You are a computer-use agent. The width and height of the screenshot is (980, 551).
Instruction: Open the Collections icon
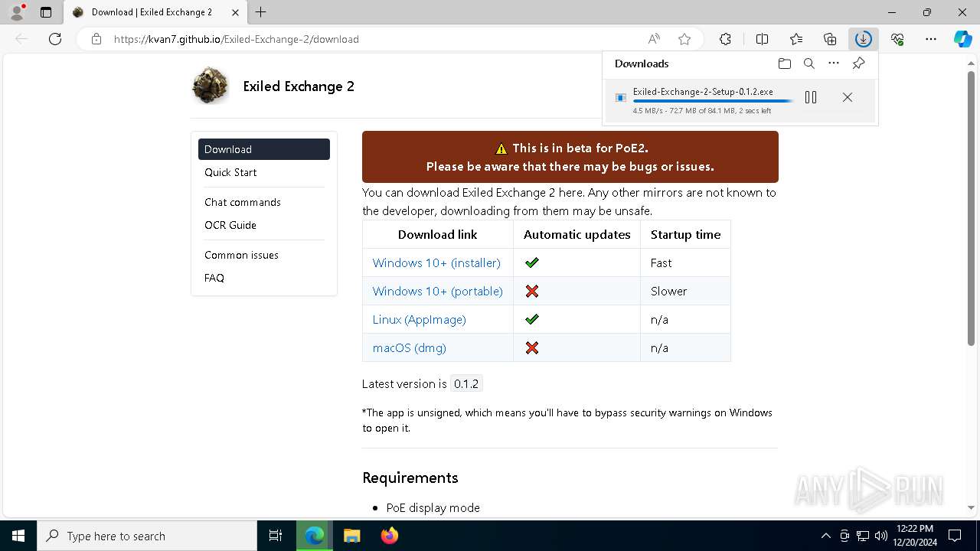click(x=830, y=39)
